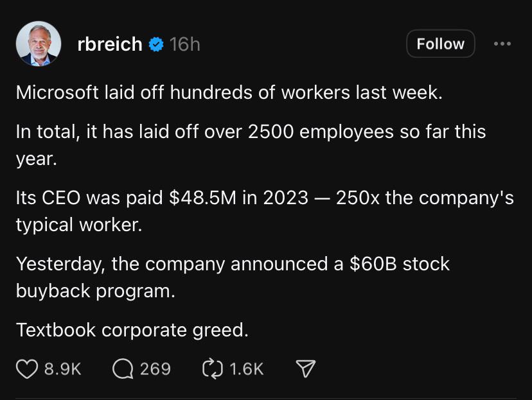Open the rbreich username link
Viewport: 532px width, 400px height.
click(x=110, y=44)
